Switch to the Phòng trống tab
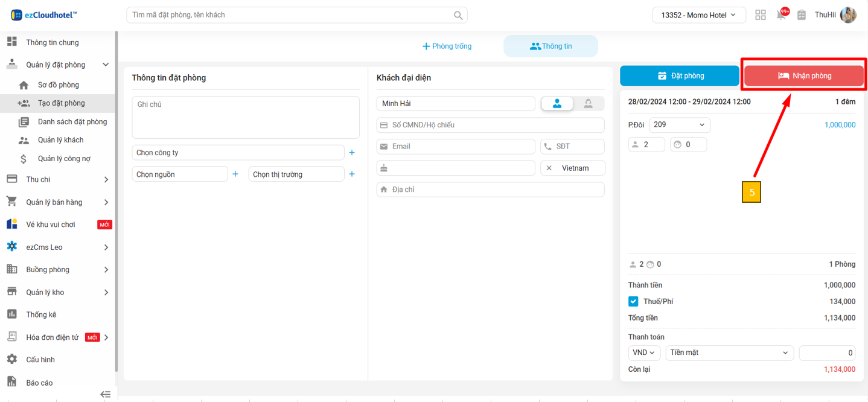 [x=447, y=46]
